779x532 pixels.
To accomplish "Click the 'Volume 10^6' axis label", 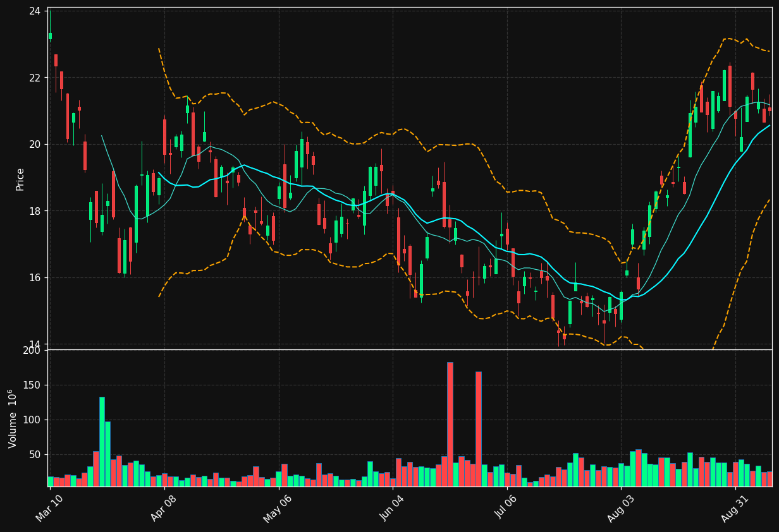I will [13, 418].
